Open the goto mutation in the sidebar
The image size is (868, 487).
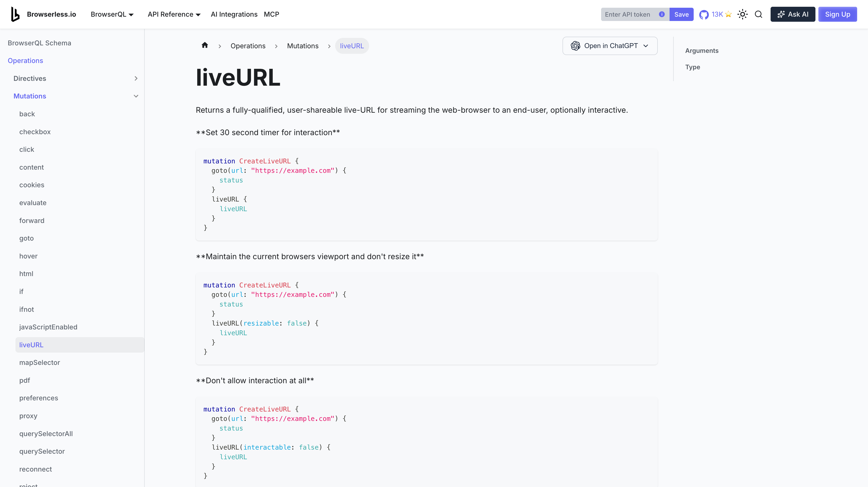coord(26,238)
